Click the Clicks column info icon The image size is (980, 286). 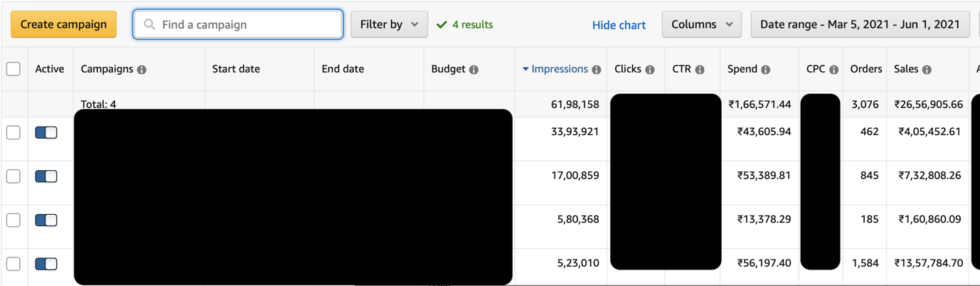point(650,70)
